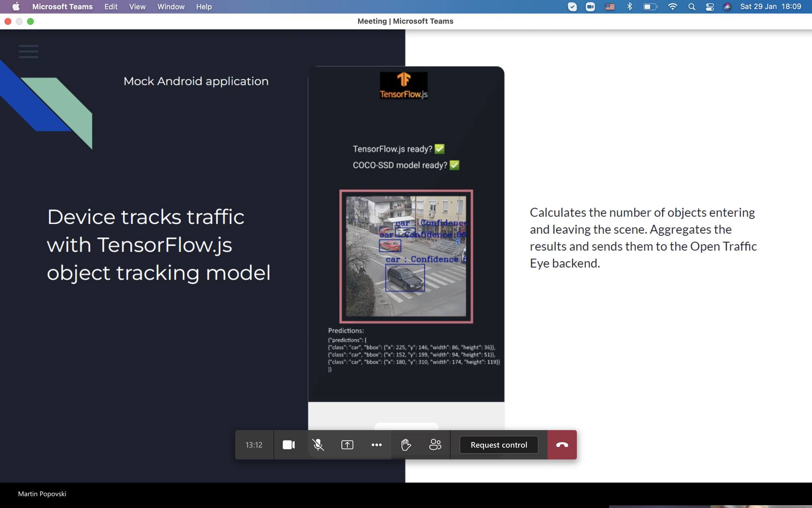Open the View menu

pyautogui.click(x=137, y=7)
